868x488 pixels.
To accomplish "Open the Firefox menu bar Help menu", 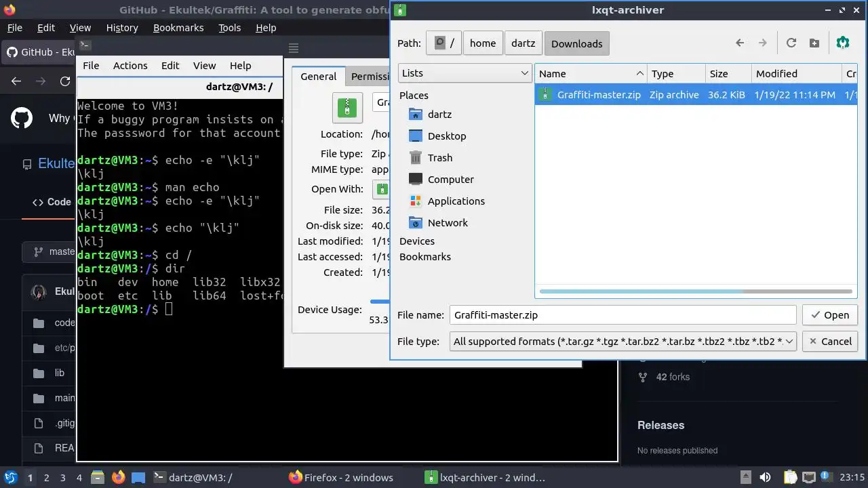I will click(266, 28).
